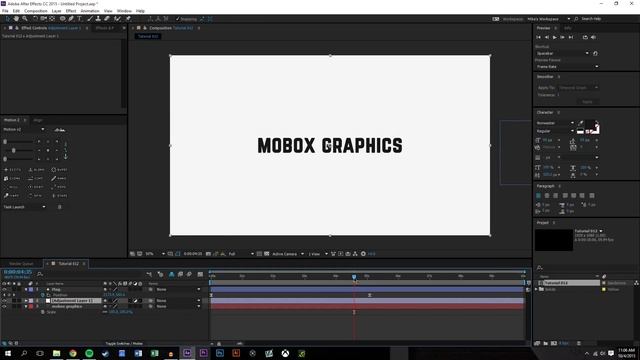Switch to the Render Queue tab

21,264
